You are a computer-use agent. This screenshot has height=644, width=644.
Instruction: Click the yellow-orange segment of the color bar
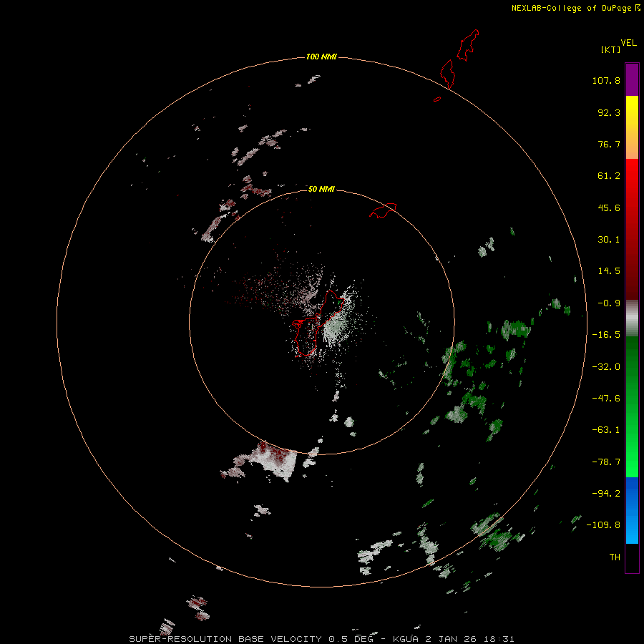click(x=632, y=127)
